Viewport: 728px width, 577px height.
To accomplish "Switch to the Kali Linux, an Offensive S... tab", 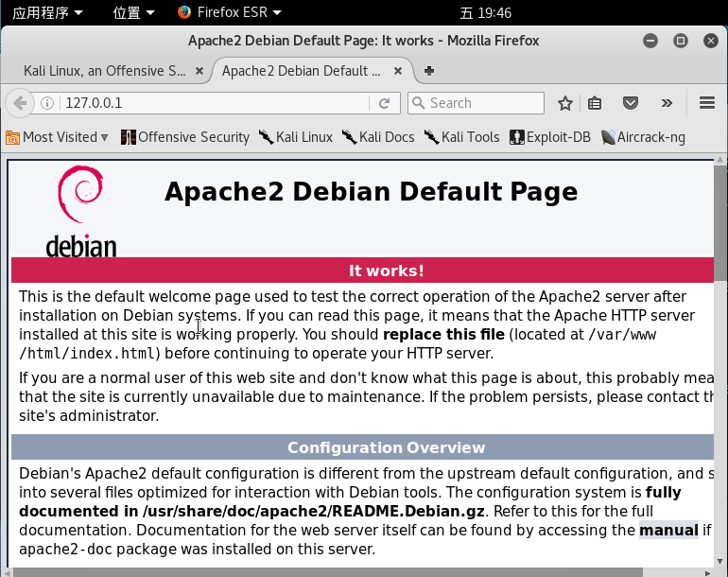I will click(104, 71).
